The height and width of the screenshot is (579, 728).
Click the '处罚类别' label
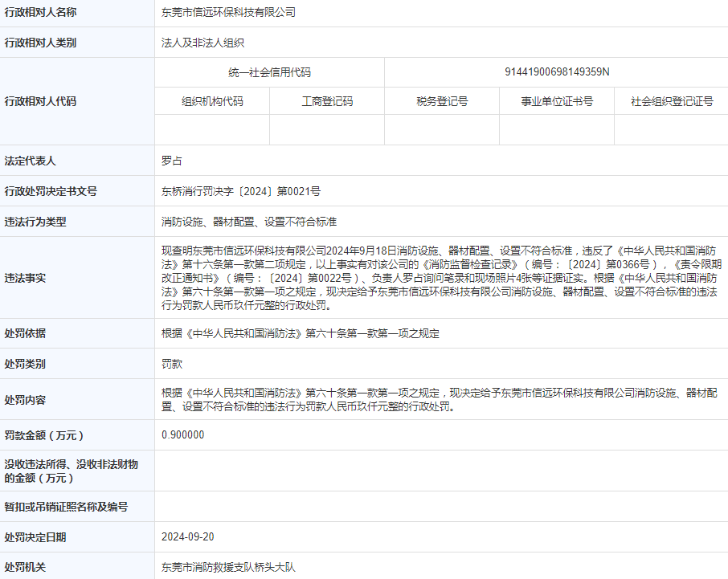(x=25, y=365)
